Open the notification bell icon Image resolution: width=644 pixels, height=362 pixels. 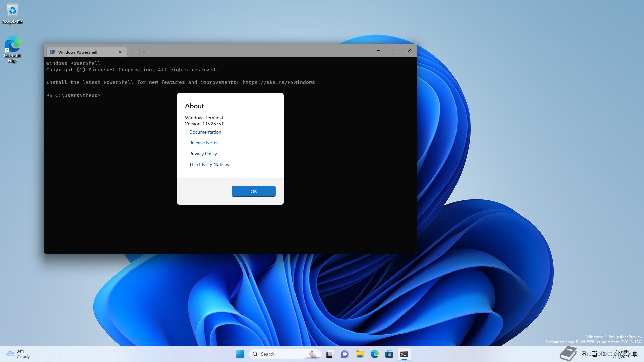click(635, 354)
